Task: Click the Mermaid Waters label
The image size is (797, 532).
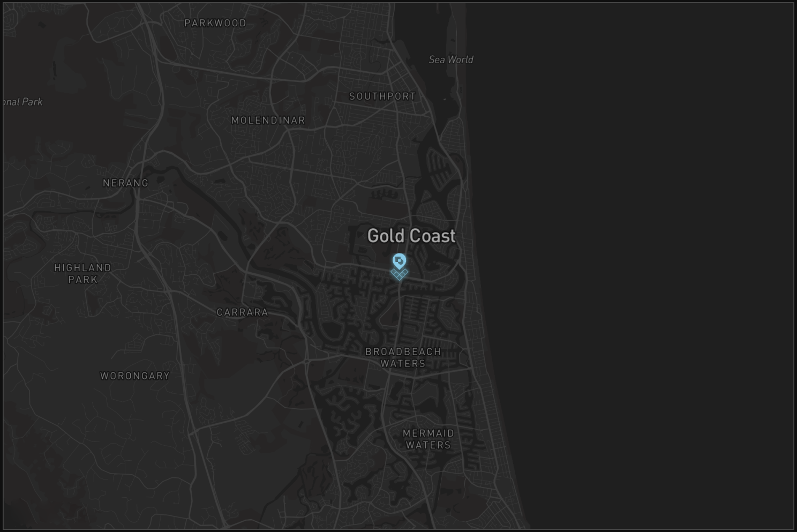Action: point(428,439)
